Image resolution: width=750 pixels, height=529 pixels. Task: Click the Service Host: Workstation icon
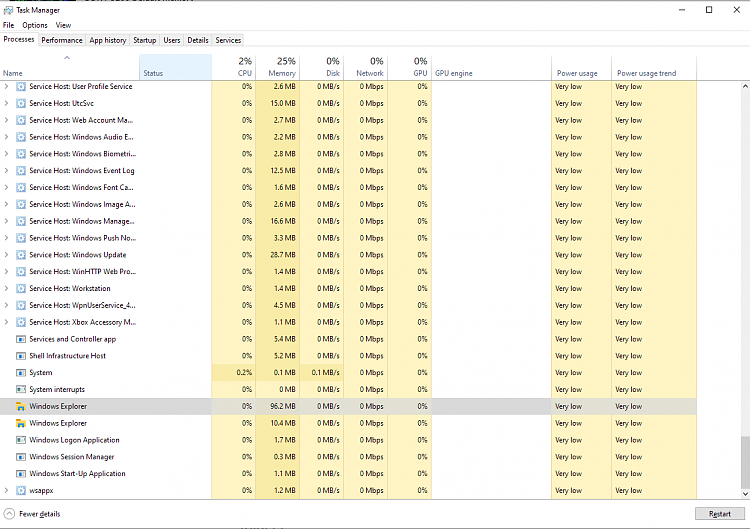21,288
